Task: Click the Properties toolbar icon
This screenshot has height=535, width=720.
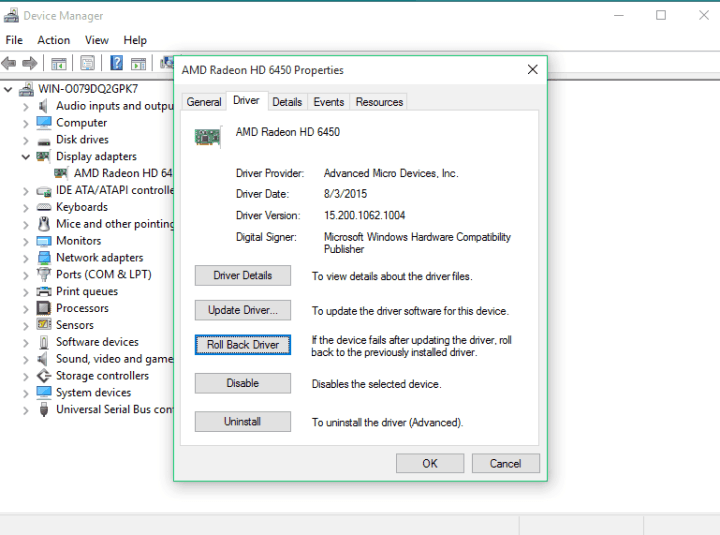Action: [87, 63]
